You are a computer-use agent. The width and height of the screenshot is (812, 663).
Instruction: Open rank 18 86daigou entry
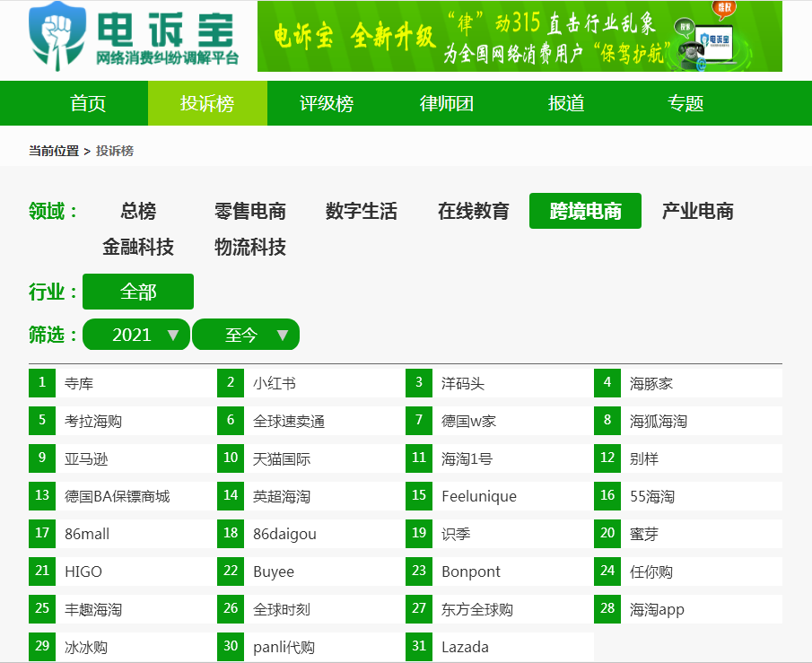click(311, 534)
